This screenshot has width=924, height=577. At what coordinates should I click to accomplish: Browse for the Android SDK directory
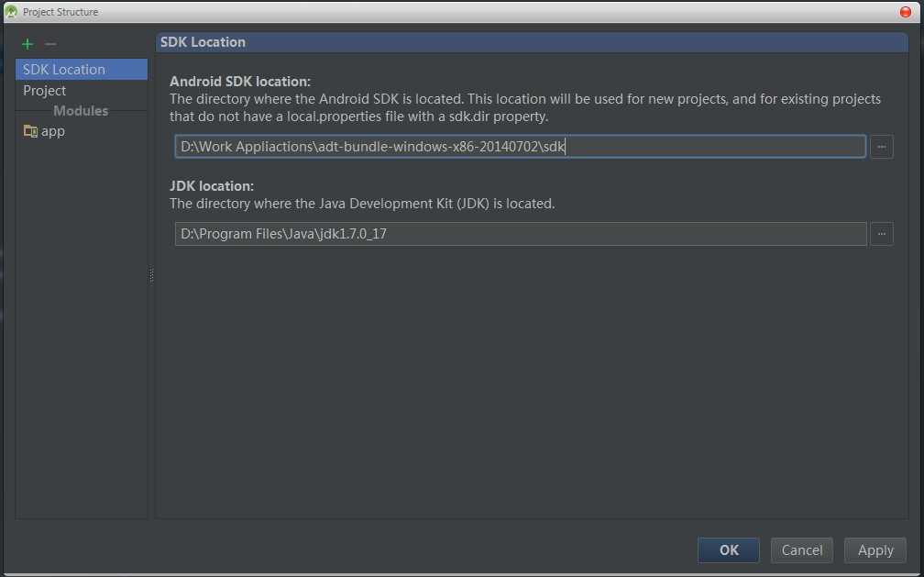click(881, 147)
